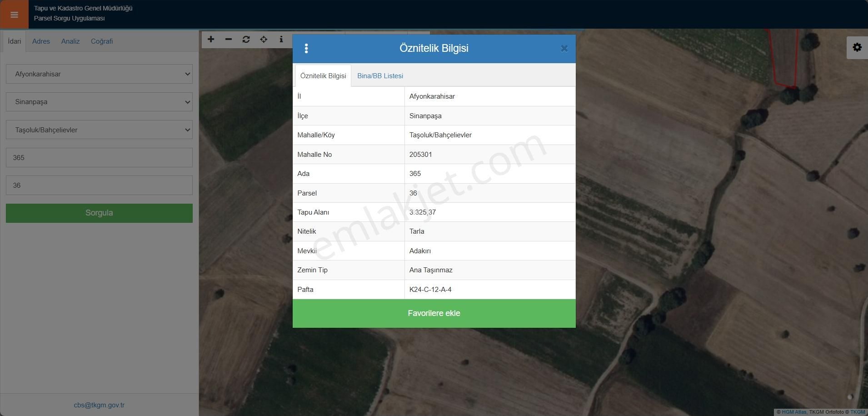The image size is (868, 416).
Task: Open the settings gear on map
Action: pos(857,47)
